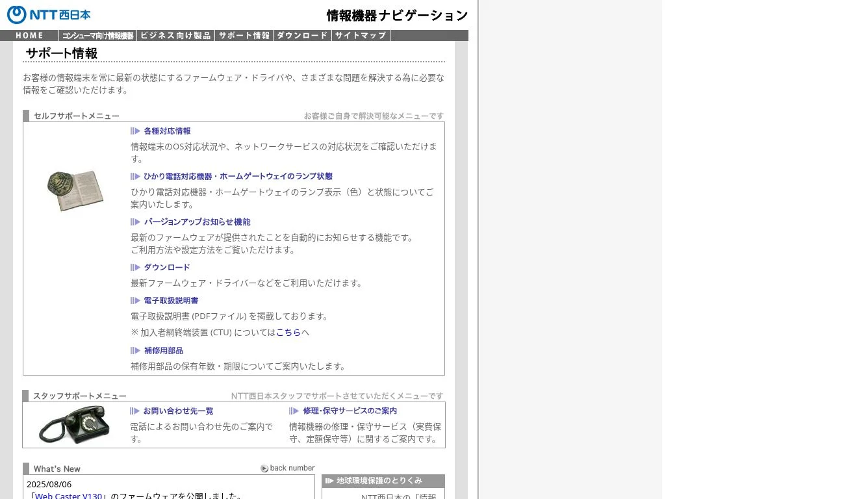Click arrow icon beside 各種対応情報

135,131
